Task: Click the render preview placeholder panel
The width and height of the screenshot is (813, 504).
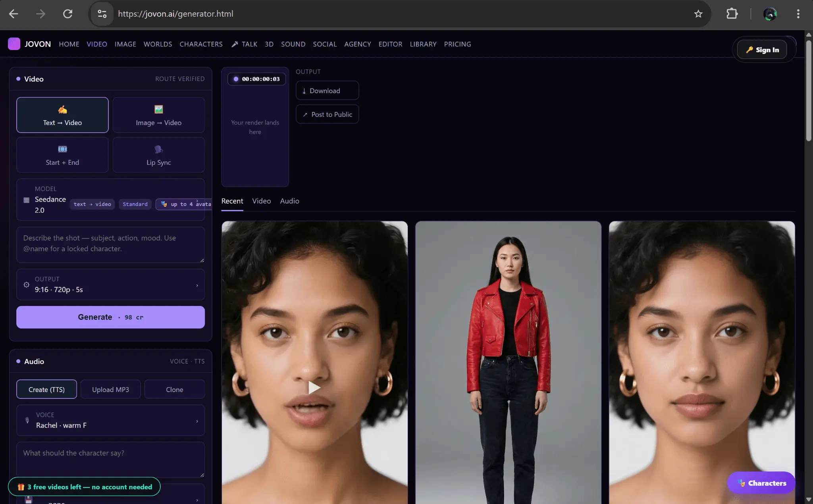Action: [255, 127]
